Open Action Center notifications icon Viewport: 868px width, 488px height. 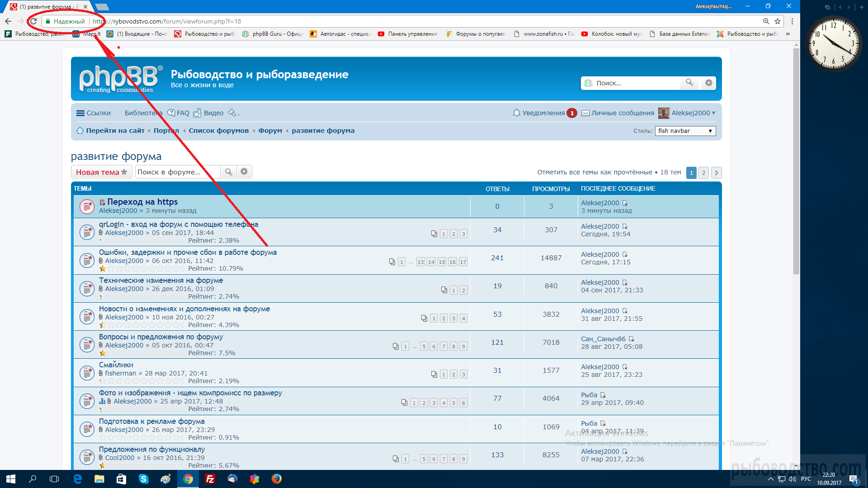pyautogui.click(x=854, y=479)
